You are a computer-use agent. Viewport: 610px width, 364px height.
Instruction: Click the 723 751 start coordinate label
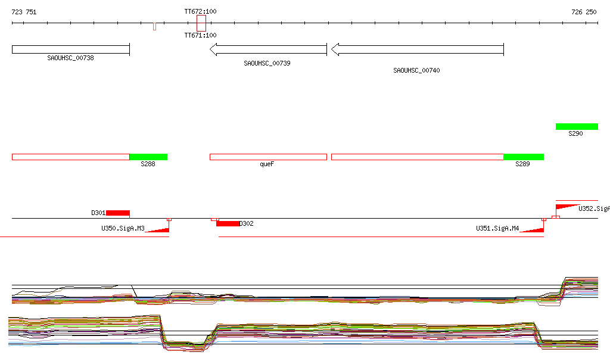pyautogui.click(x=24, y=12)
